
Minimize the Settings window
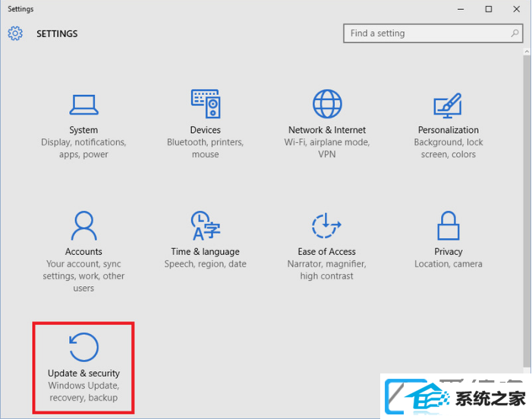pos(461,9)
